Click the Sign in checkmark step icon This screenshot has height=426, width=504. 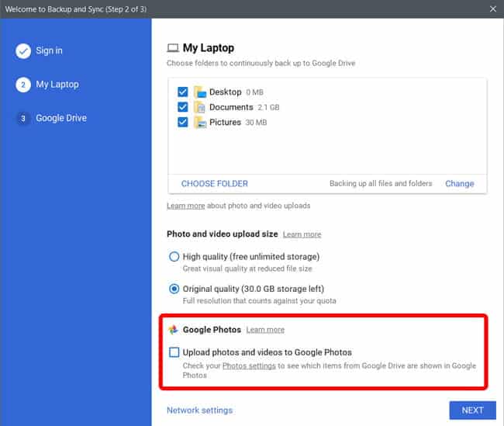point(23,51)
